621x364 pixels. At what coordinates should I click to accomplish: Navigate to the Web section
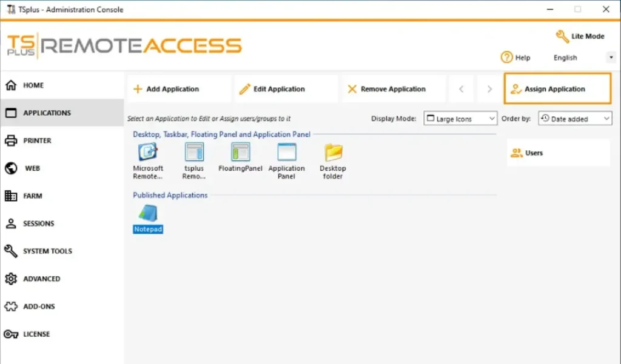click(32, 168)
